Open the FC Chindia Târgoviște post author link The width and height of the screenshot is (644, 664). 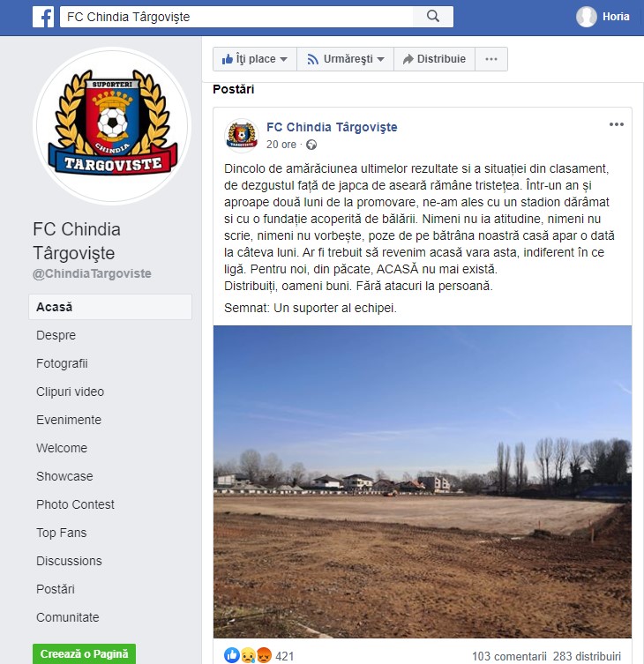(x=332, y=127)
